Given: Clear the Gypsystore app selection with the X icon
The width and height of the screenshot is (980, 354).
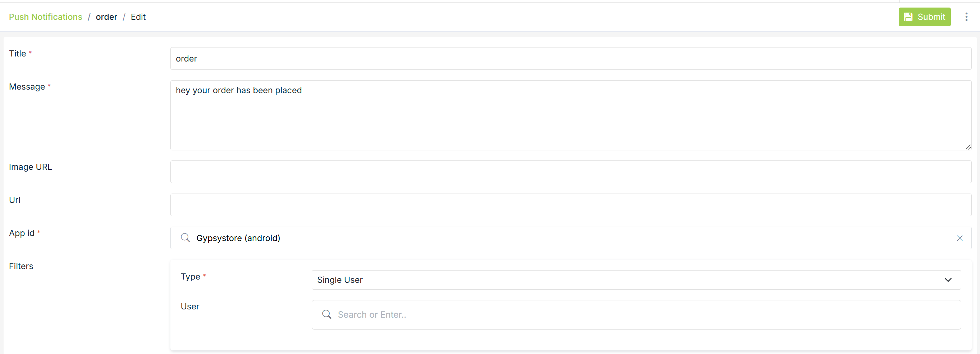Looking at the screenshot, I should (x=960, y=238).
